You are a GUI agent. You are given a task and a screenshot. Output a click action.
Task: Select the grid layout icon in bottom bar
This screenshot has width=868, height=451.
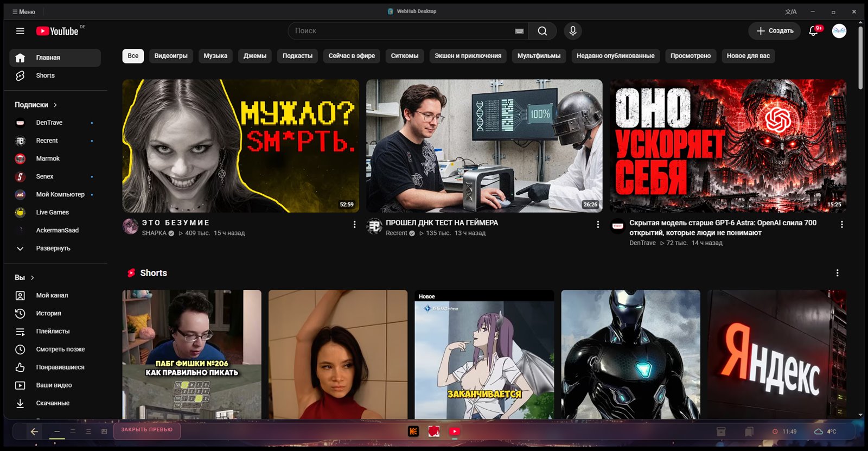[x=104, y=431]
